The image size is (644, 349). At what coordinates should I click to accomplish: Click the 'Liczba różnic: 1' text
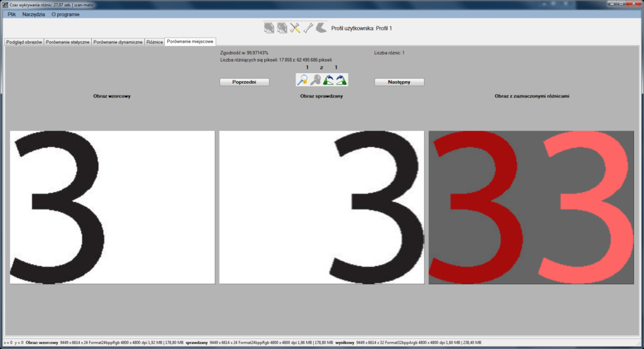pyautogui.click(x=389, y=53)
